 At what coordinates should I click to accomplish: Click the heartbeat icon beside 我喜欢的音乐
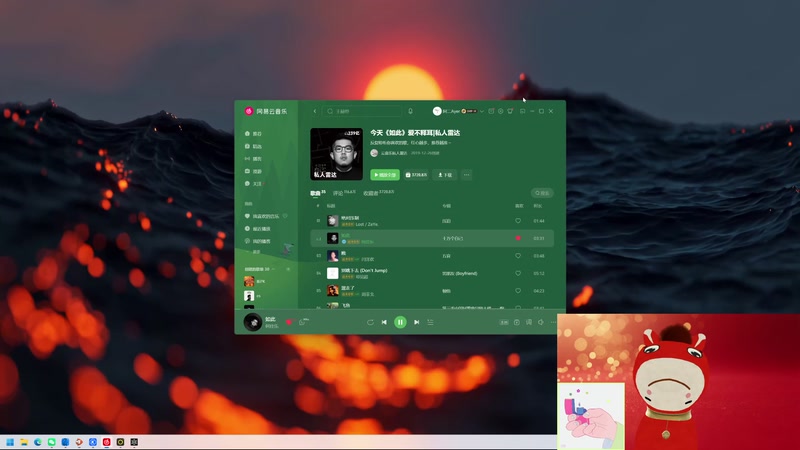[285, 216]
